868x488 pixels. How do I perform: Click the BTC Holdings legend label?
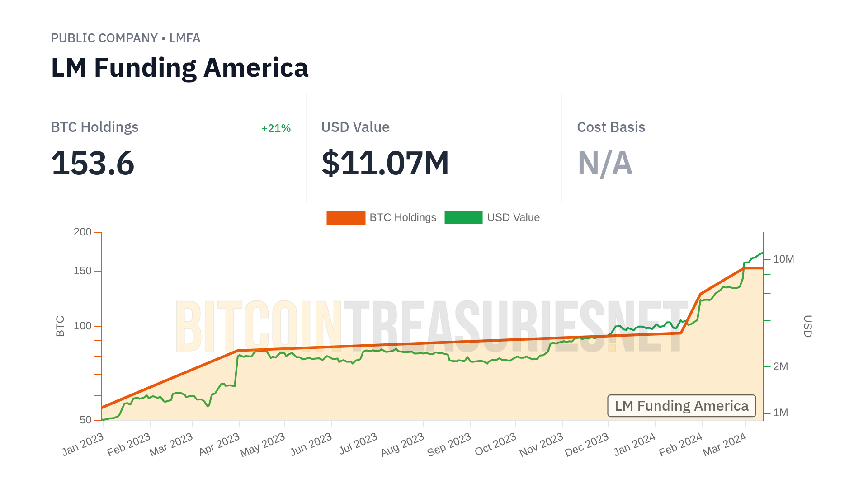click(x=403, y=218)
